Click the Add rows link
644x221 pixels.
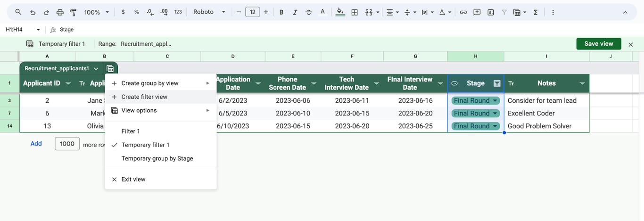(36, 144)
